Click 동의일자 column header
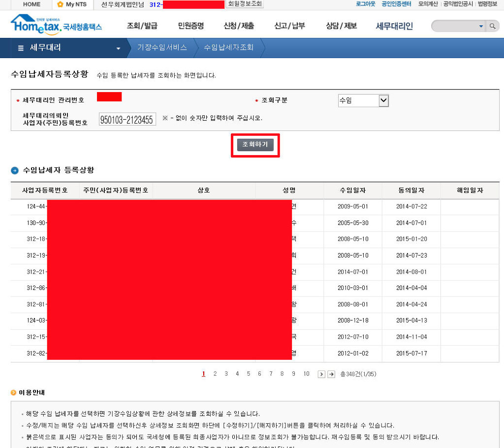Viewport: 504px width, 448px height. coord(411,191)
